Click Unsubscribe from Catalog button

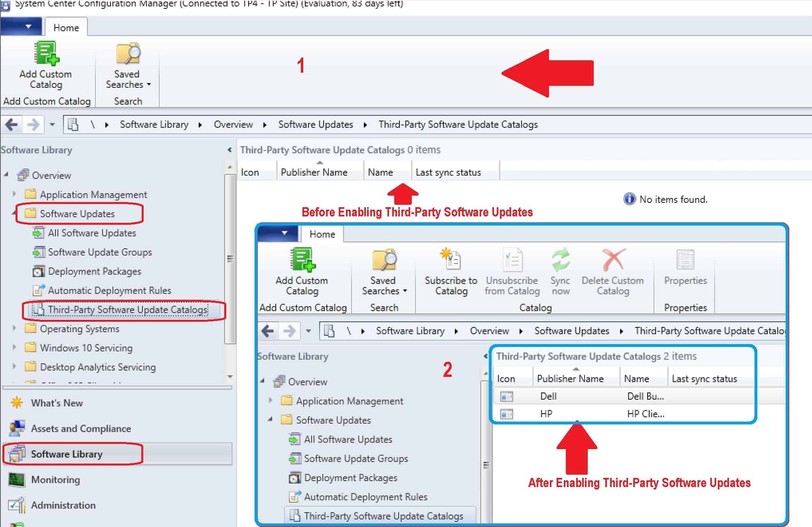[512, 271]
